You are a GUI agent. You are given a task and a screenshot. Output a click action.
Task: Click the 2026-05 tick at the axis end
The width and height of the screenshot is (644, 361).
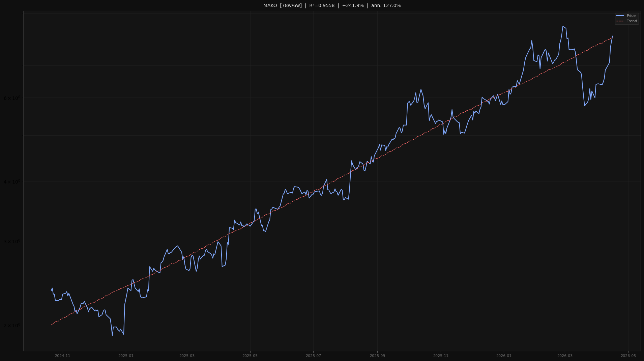628,355
